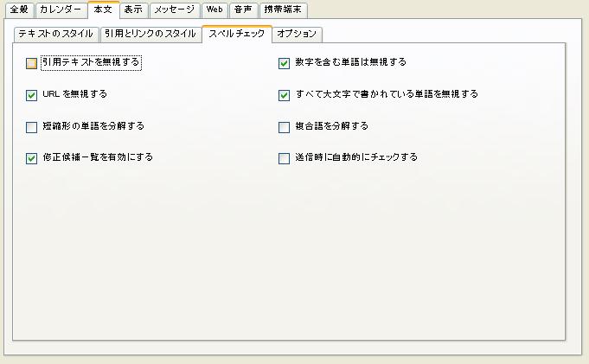Open the 携帯端末 tab
The height and width of the screenshot is (364, 589).
point(284,10)
